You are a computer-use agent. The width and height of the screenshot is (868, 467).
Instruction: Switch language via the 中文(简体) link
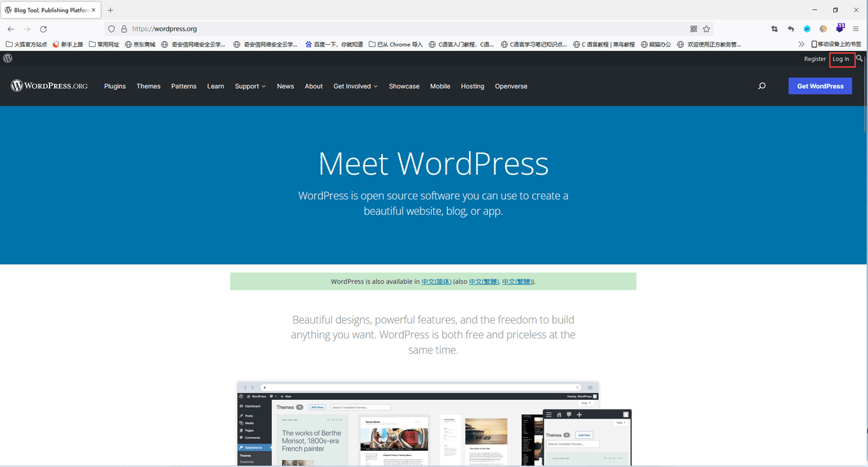pyautogui.click(x=436, y=282)
